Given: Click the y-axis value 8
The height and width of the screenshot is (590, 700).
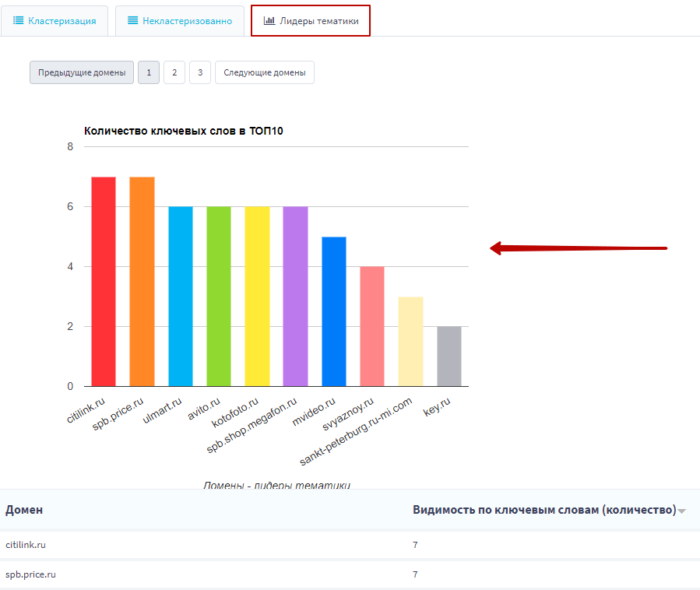Looking at the screenshot, I should click(x=70, y=146).
